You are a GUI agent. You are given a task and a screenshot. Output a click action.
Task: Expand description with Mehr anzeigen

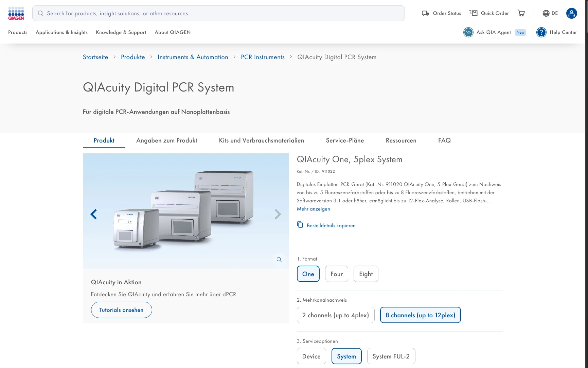click(313, 209)
